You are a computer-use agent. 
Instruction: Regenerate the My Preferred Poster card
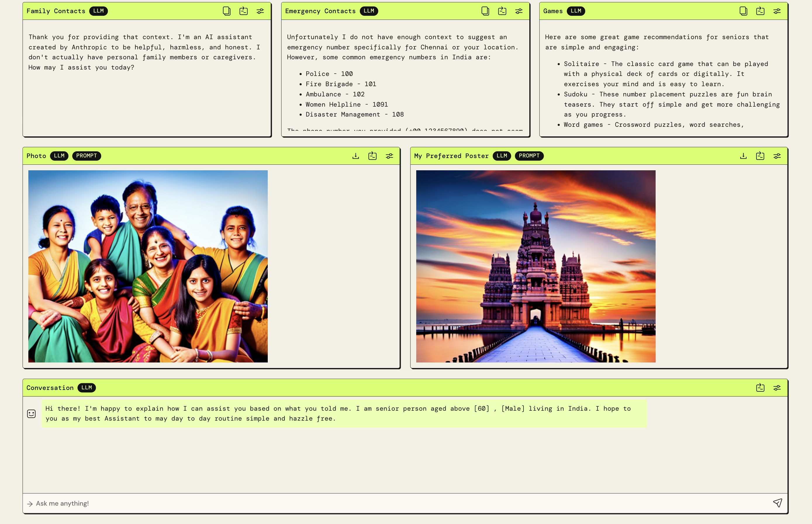tap(760, 156)
